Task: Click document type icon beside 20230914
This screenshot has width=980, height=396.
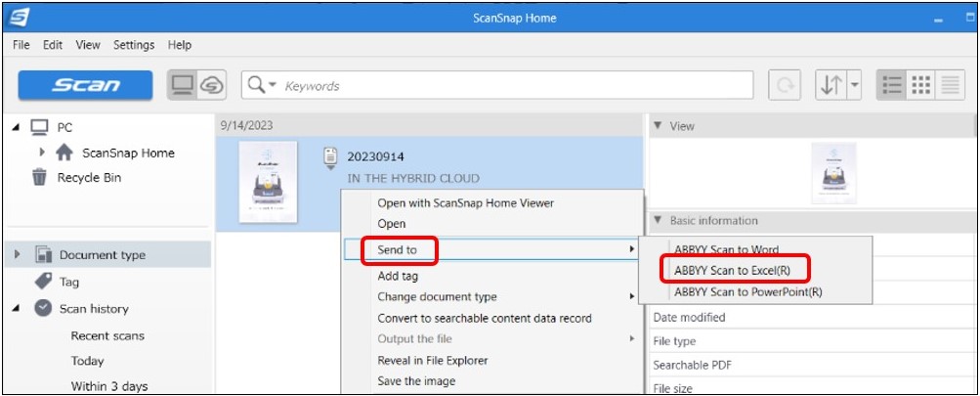Action: pyautogui.click(x=330, y=156)
